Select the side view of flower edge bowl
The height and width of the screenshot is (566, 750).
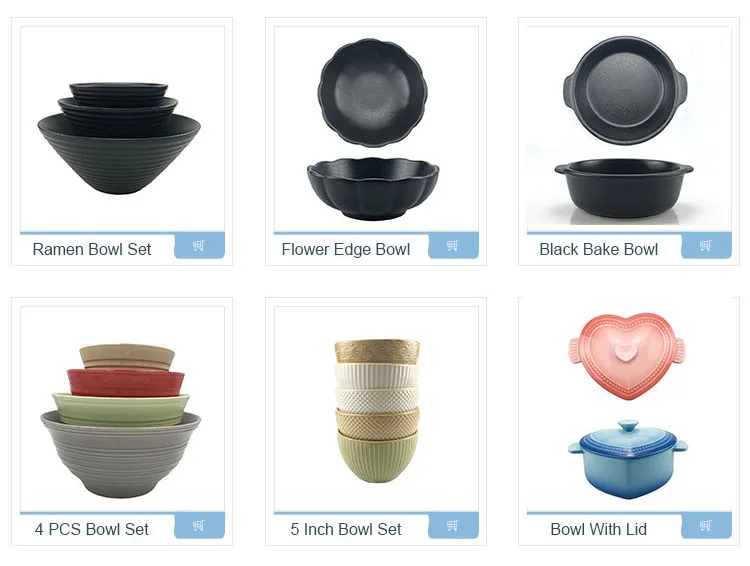click(373, 189)
